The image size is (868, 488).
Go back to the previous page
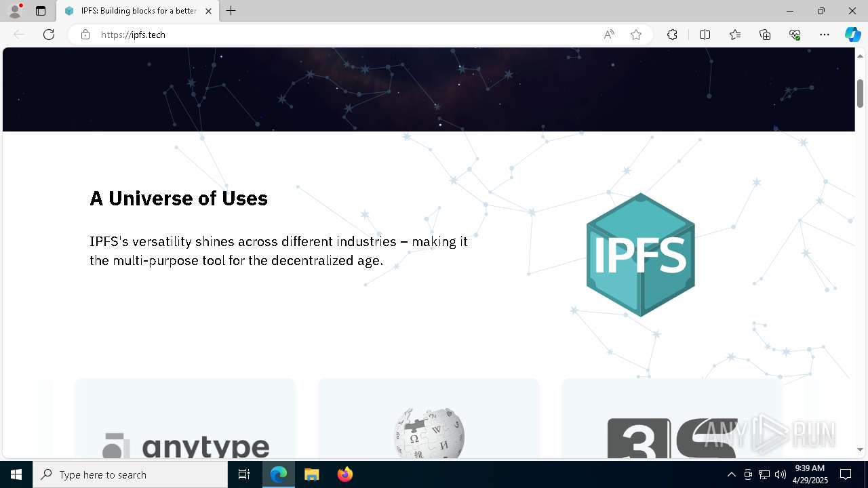19,35
